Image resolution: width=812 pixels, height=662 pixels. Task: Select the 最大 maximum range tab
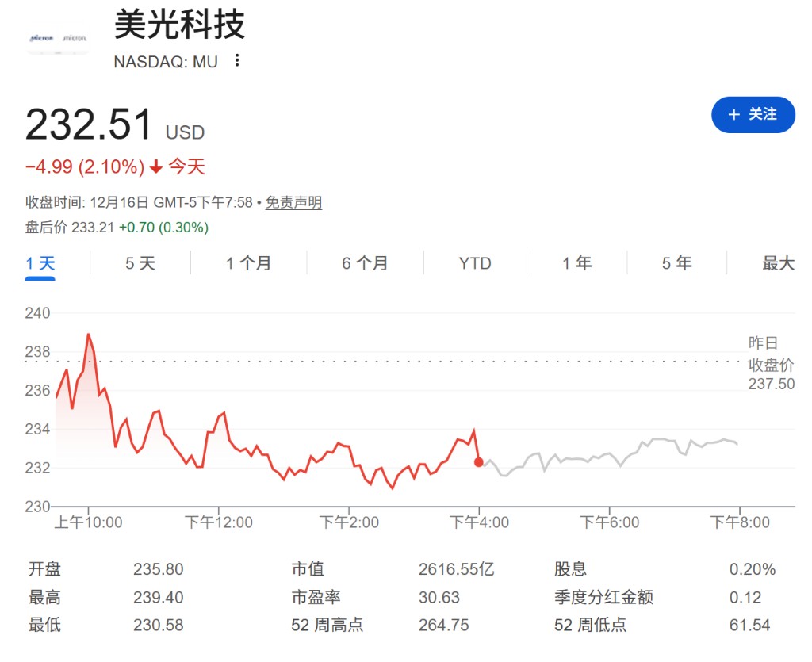click(778, 263)
